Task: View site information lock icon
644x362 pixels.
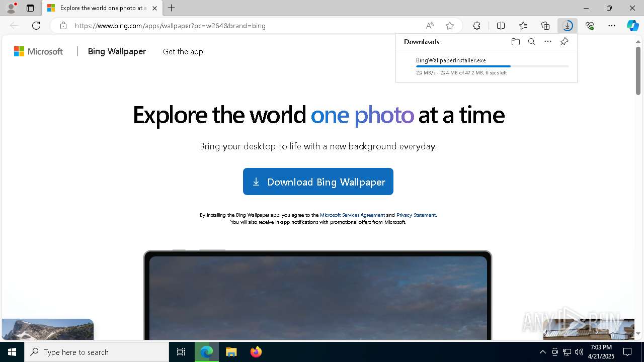Action: (63, 26)
